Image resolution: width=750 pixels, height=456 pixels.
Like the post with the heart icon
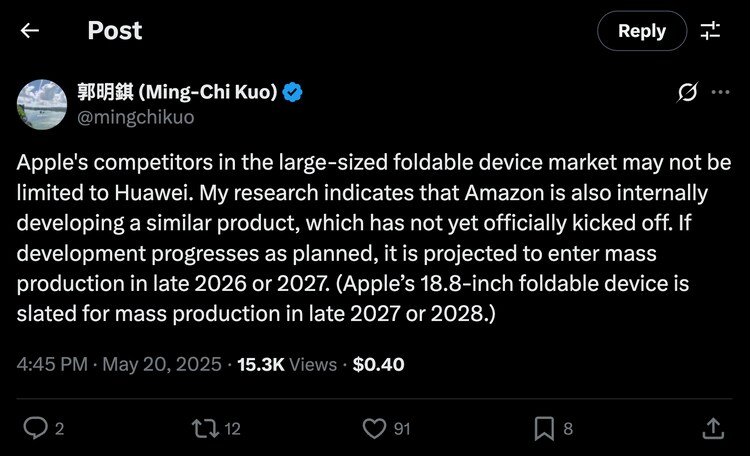point(374,428)
